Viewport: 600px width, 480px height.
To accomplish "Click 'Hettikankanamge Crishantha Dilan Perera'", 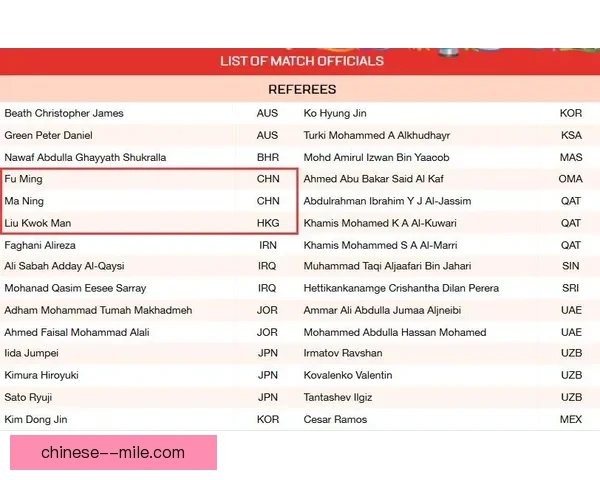I will [x=401, y=288].
